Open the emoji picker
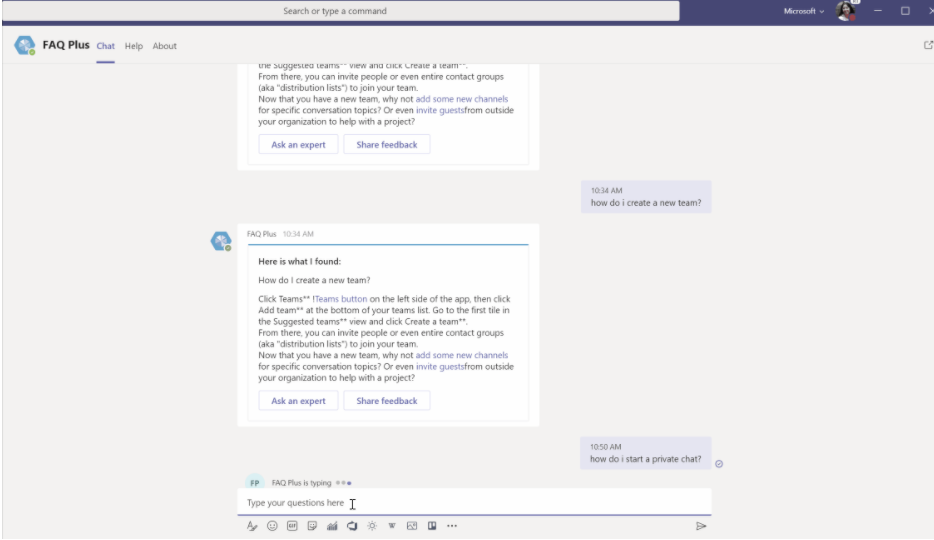This screenshot has height=540, width=934. (x=272, y=526)
